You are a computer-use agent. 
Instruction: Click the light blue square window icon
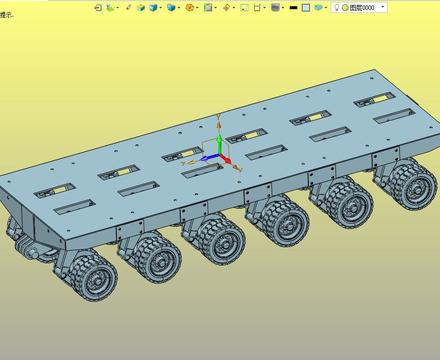point(306,7)
